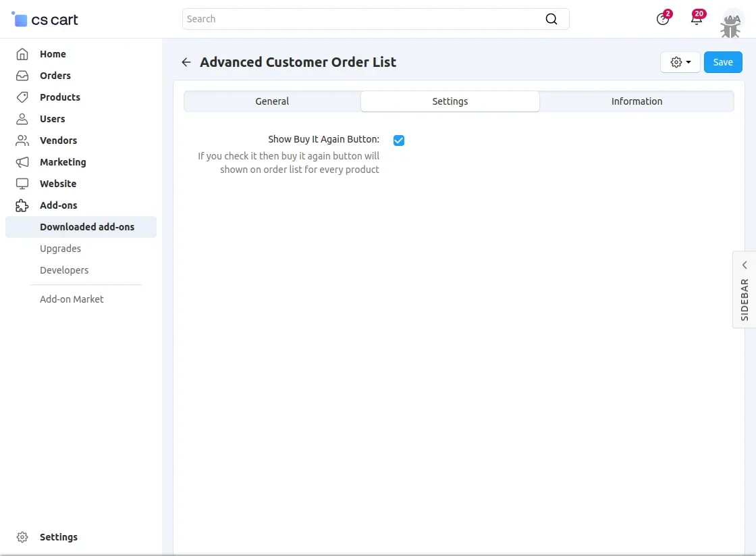The width and height of the screenshot is (756, 556).
Task: Click the back arrow beside page title
Action: point(186,62)
